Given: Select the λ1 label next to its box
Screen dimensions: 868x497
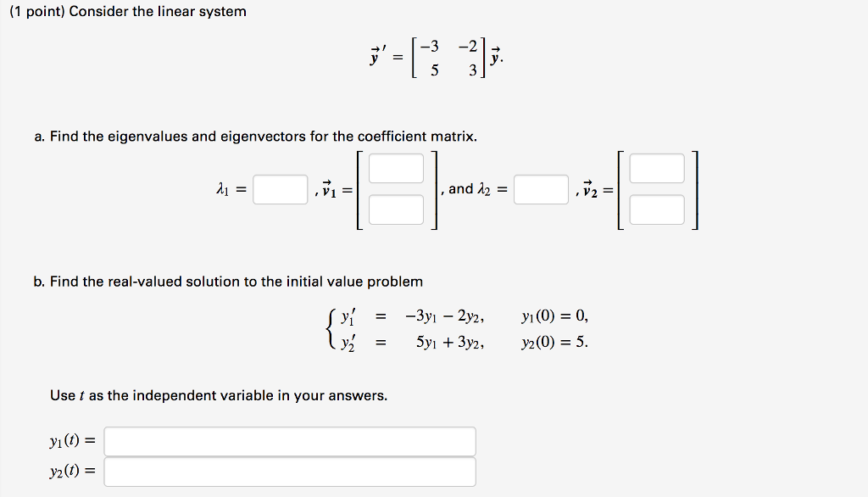Looking at the screenshot, I should [222, 188].
